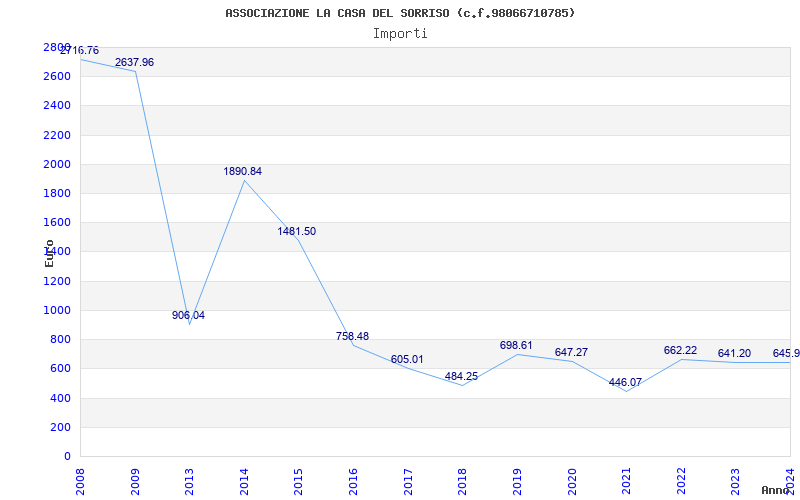
Task: Click the 2020 x-axis year label
Action: coord(571,481)
